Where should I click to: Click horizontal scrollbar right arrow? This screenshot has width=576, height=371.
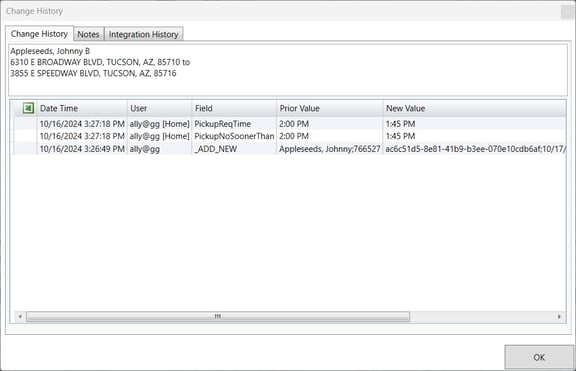[x=559, y=316]
